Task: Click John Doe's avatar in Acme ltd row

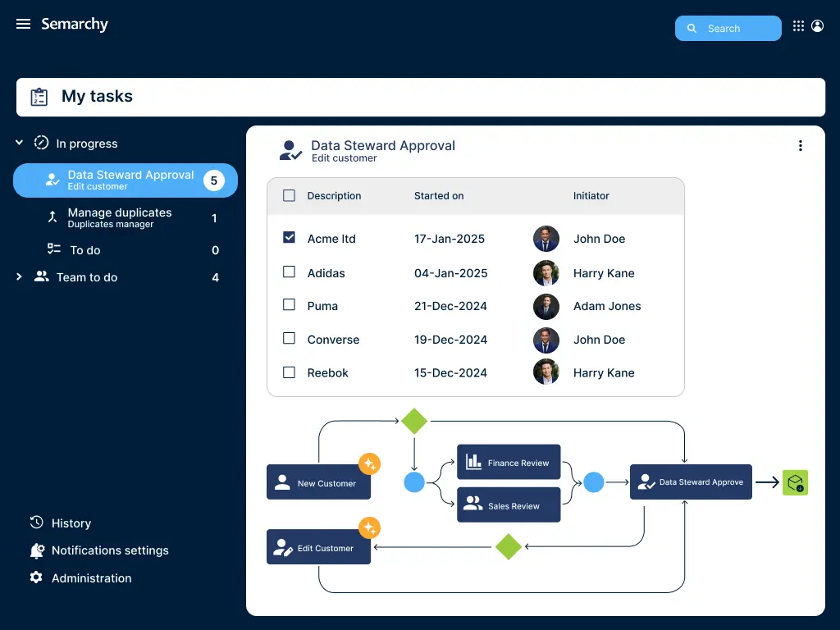Action: tap(546, 239)
